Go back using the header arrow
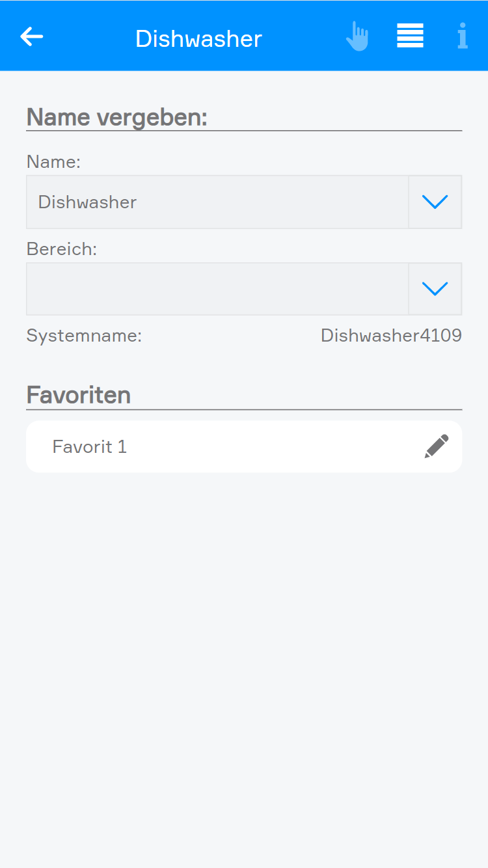This screenshot has height=868, width=488. click(31, 37)
